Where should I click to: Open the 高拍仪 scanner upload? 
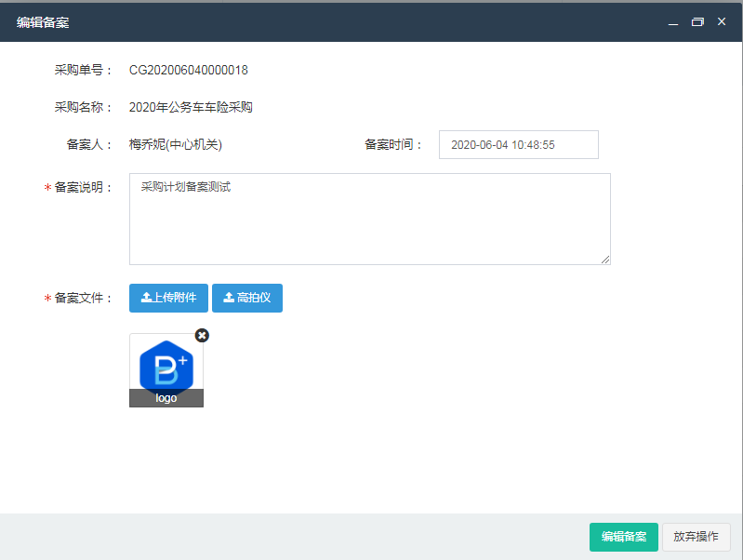coord(246,298)
